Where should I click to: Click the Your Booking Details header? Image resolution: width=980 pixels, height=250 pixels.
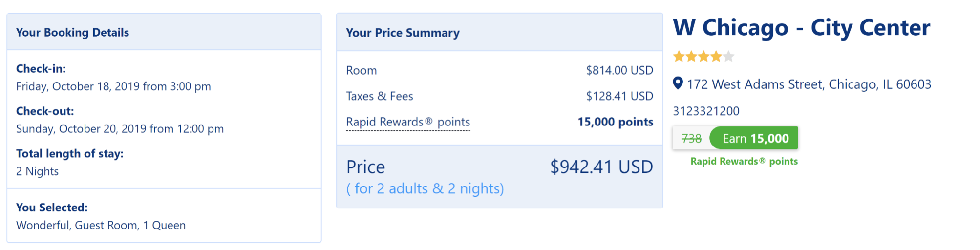pos(72,33)
